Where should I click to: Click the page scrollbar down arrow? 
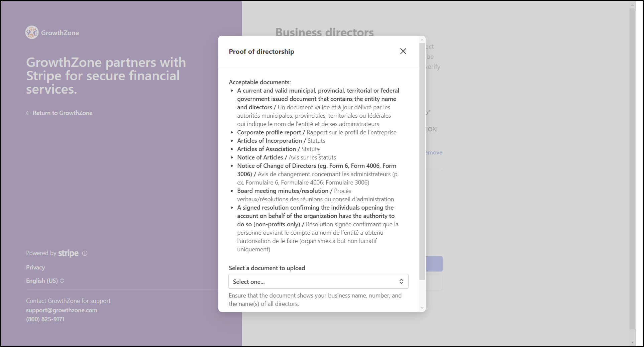coord(632,342)
